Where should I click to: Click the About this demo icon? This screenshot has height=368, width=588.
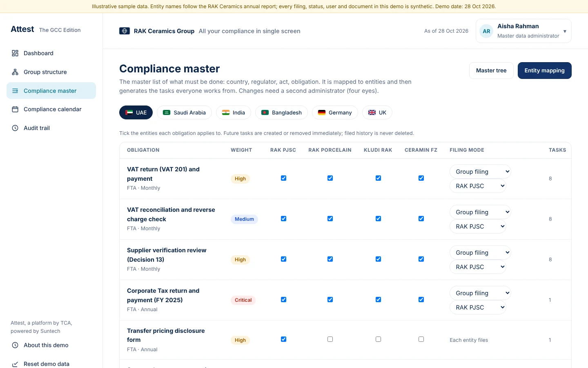(x=15, y=345)
